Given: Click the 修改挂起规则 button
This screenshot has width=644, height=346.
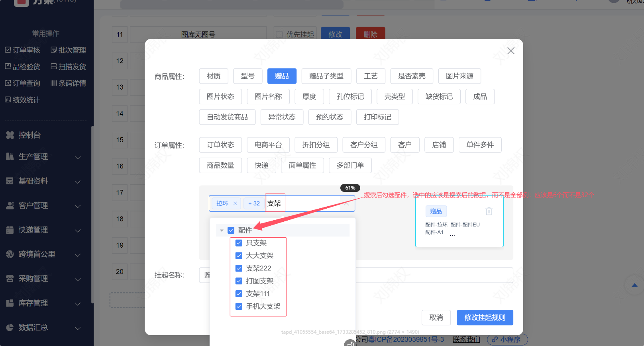Looking at the screenshot, I should pos(485,318).
